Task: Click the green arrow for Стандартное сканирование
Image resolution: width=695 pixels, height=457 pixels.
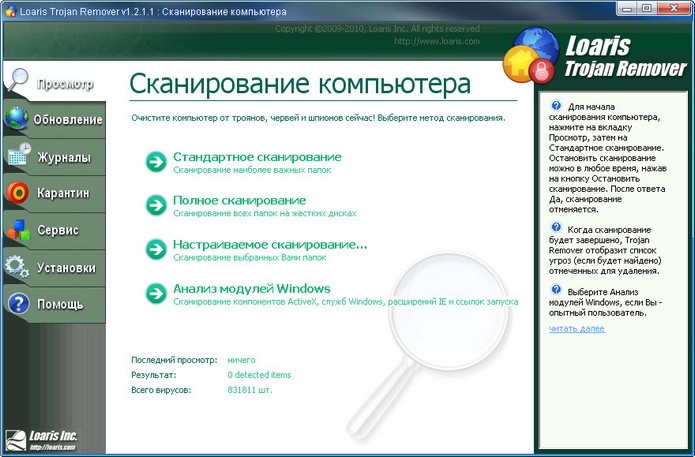Action: tap(156, 161)
